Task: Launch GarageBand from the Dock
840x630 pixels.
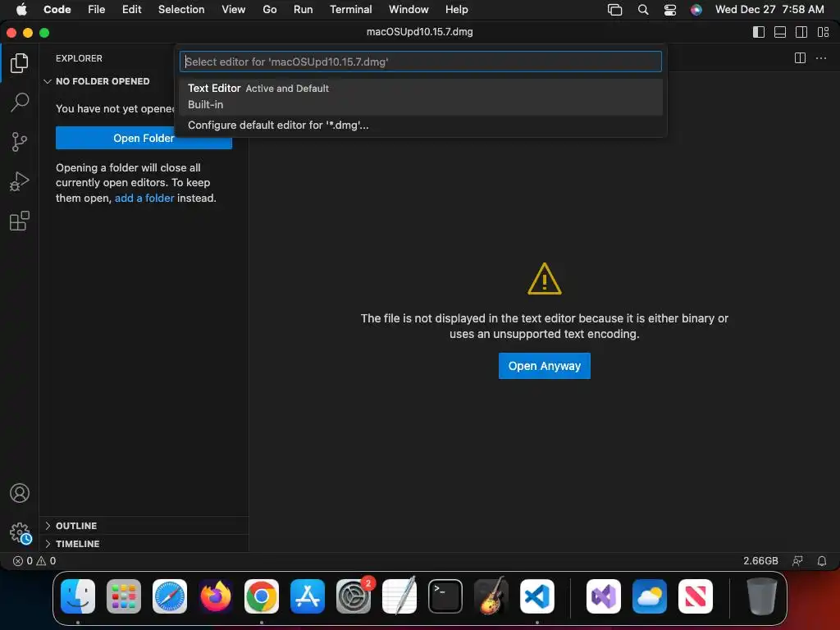Action: [x=491, y=596]
